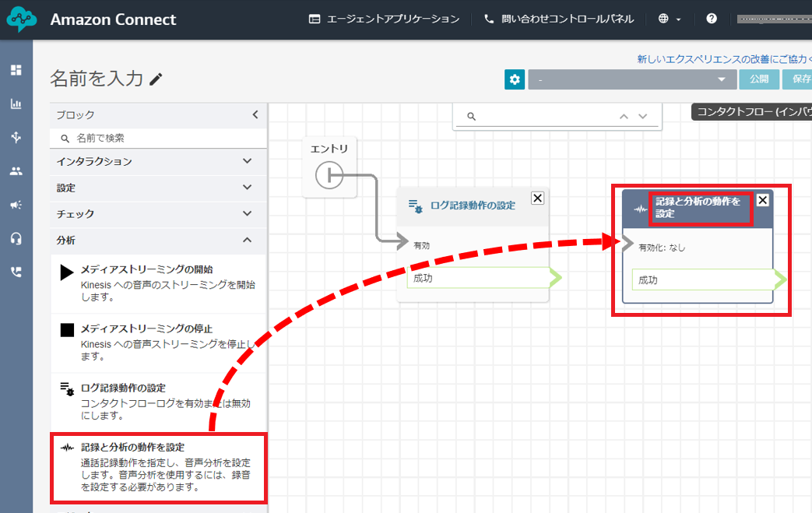The image size is (812, 513).
Task: Click the コンタクトフロー type label
Action: pyautogui.click(x=753, y=112)
